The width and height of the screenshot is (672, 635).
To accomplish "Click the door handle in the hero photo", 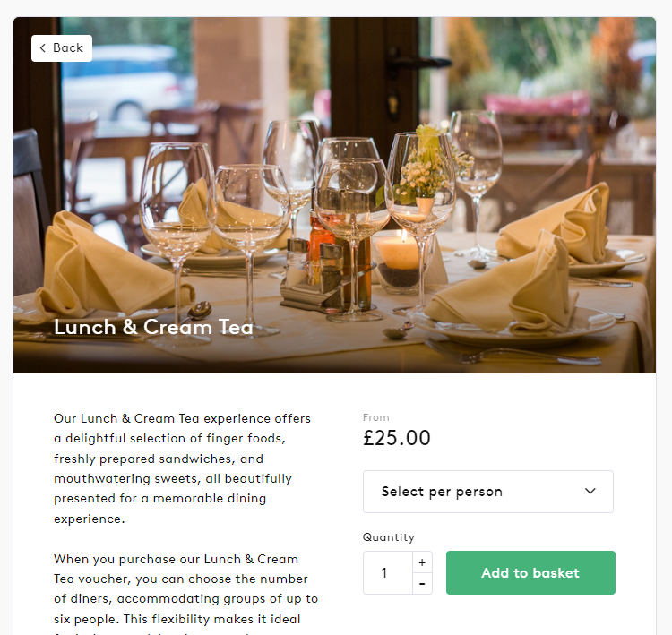I will coord(418,63).
